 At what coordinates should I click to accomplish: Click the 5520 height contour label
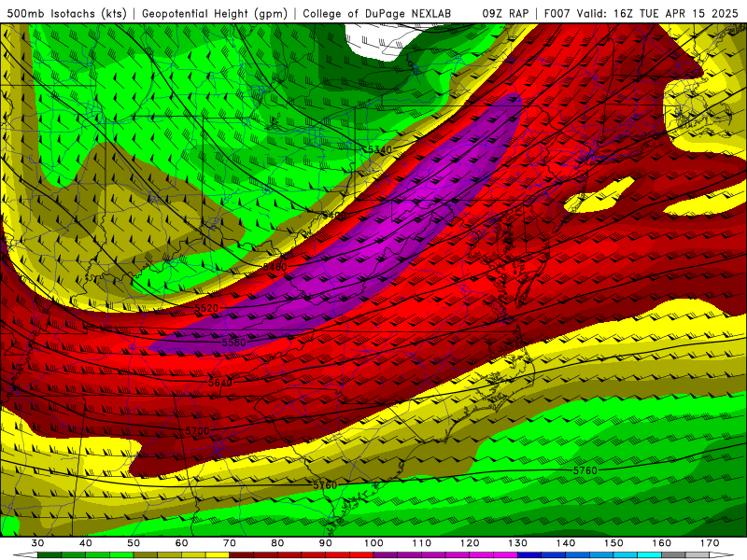point(206,309)
